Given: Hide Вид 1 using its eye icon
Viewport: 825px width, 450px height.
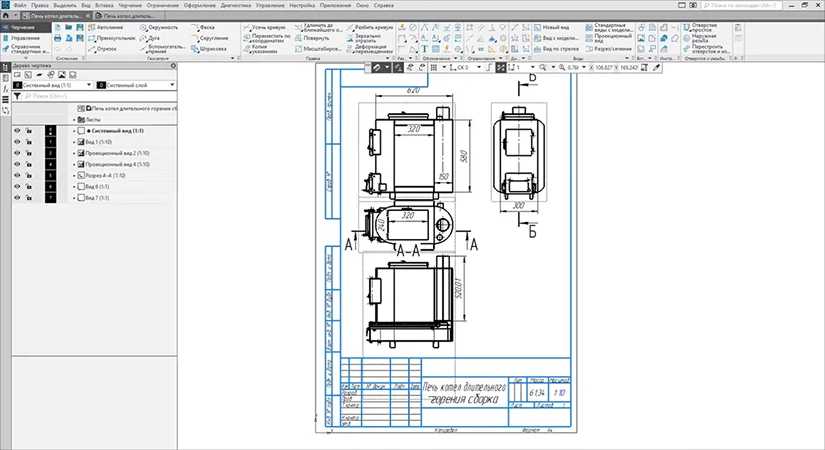Looking at the screenshot, I should tap(17, 142).
